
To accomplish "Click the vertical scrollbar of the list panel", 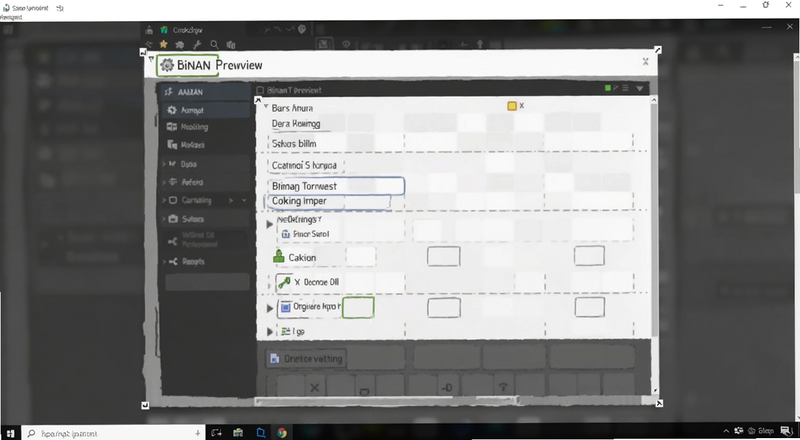I will [654, 219].
